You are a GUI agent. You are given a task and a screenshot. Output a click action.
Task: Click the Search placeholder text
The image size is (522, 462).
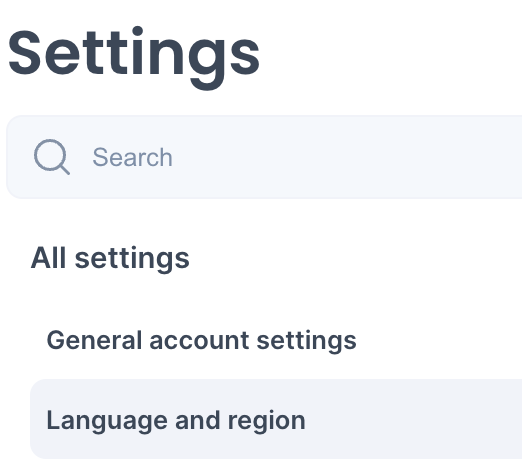click(x=132, y=157)
